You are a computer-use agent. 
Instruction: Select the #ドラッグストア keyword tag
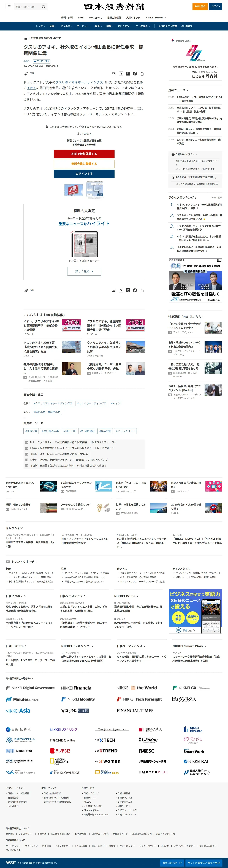[125, 431]
